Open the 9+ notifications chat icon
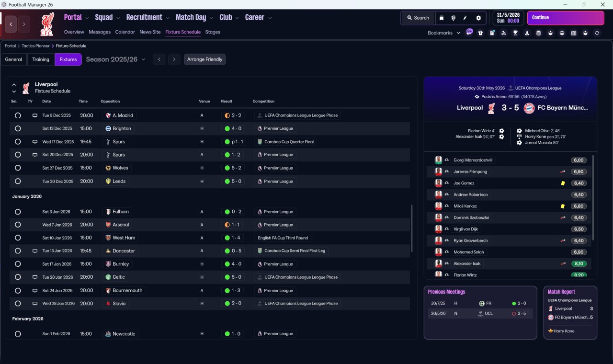The height and width of the screenshot is (364, 613). point(469,33)
